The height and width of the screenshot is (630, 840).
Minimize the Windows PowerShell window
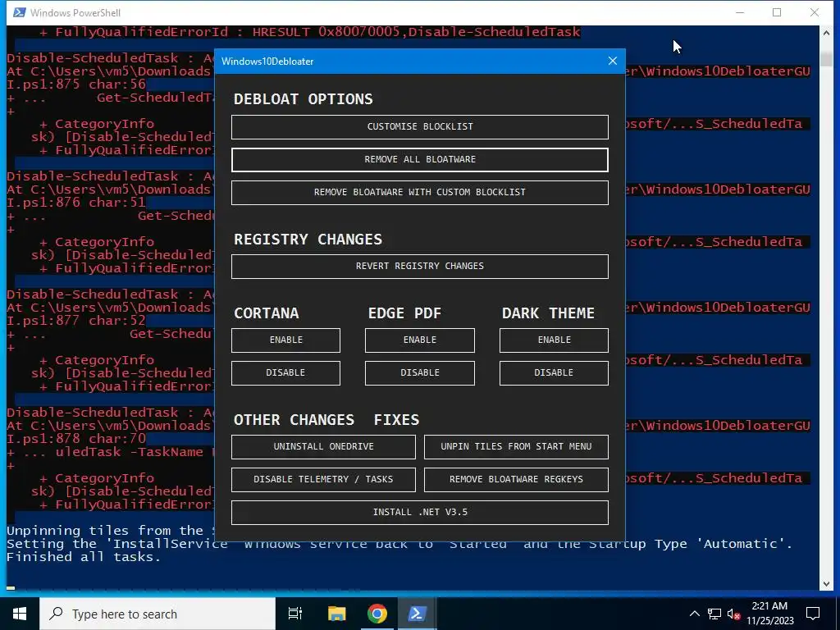click(x=740, y=12)
